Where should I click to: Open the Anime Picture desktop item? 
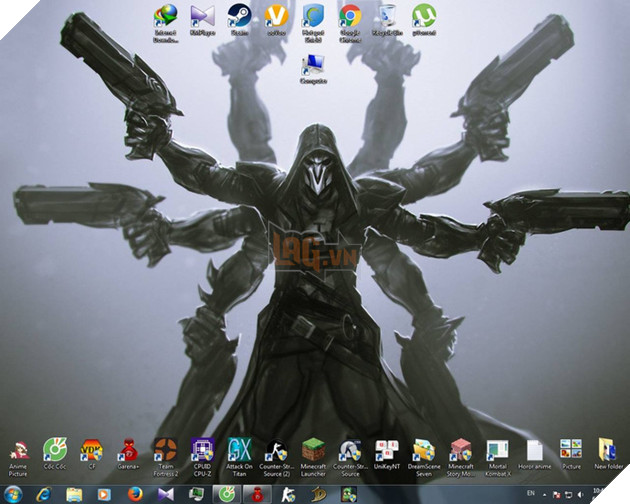(x=18, y=459)
